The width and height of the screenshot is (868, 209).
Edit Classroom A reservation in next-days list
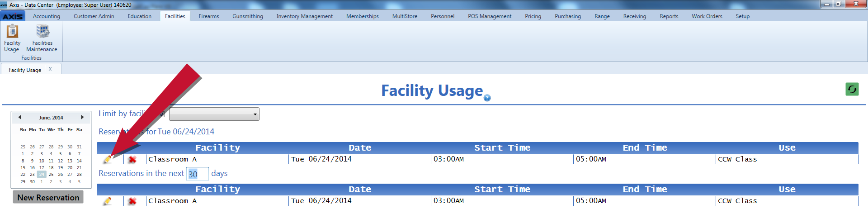tap(107, 201)
